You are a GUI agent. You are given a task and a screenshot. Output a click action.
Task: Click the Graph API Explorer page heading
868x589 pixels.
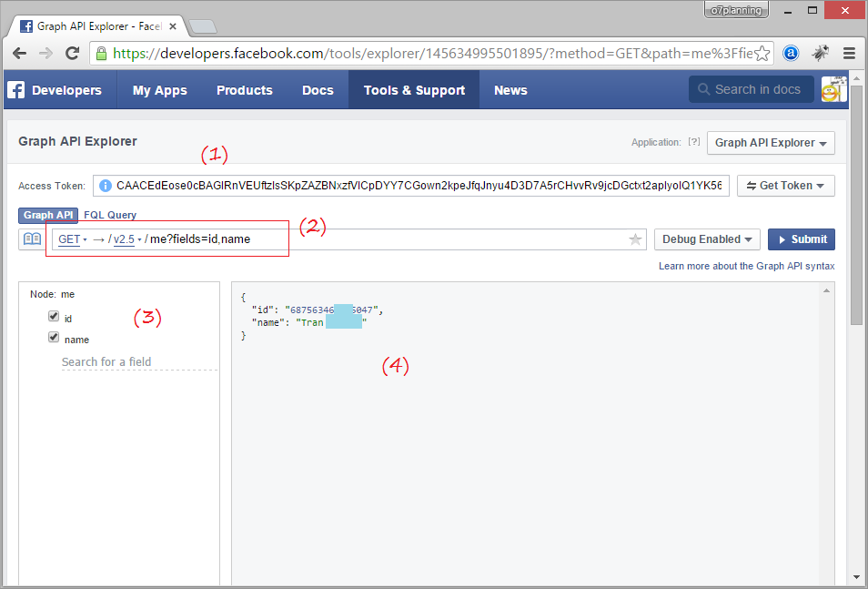(x=77, y=141)
